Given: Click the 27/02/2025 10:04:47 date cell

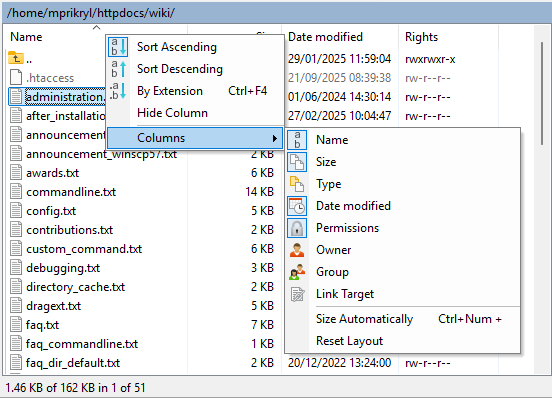Looking at the screenshot, I should (339, 116).
